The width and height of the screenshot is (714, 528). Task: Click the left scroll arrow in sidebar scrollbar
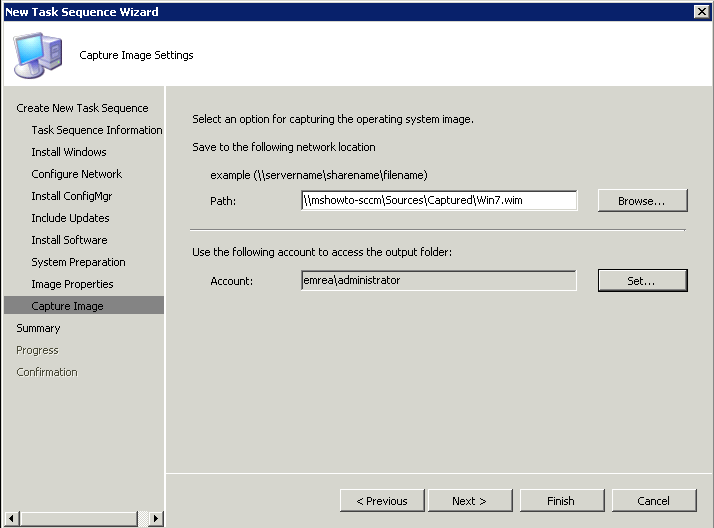pyautogui.click(x=11, y=518)
